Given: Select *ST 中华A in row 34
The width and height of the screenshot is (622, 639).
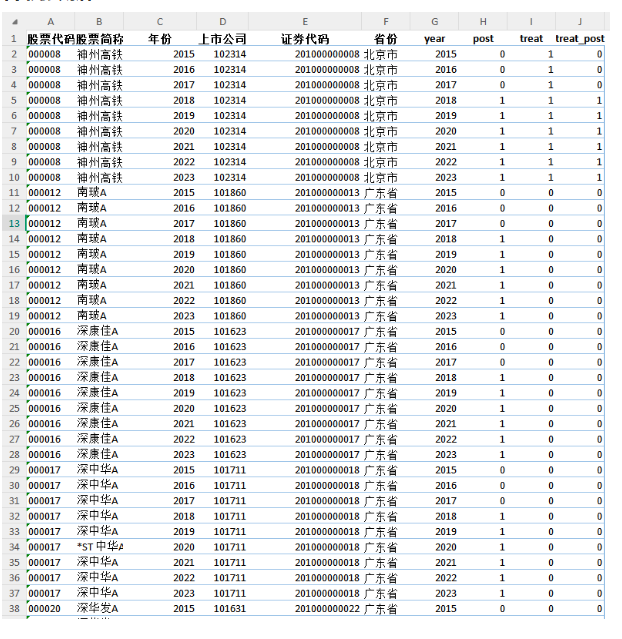Looking at the screenshot, I should (x=99, y=547).
